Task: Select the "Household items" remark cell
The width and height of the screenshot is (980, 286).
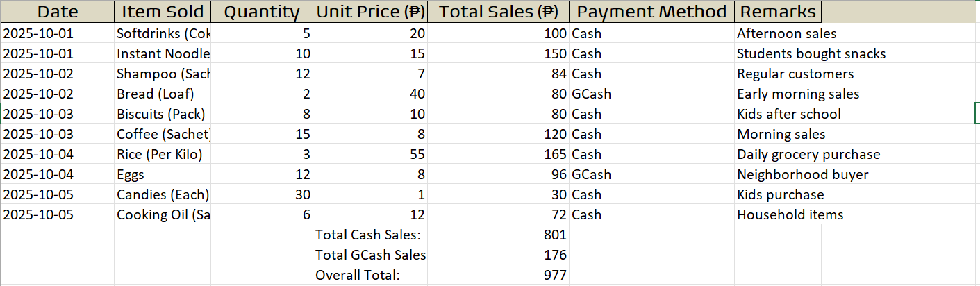Action: 790,214
